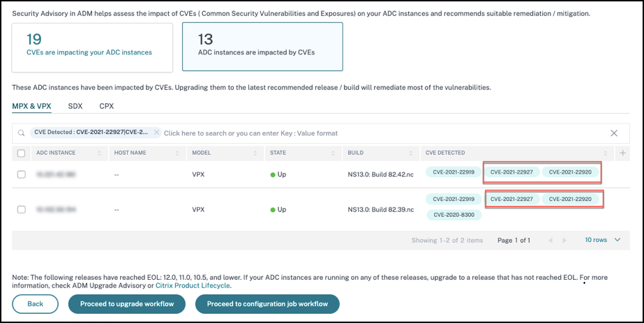Go to previous page arrow
The height and width of the screenshot is (323, 644).
(551, 240)
